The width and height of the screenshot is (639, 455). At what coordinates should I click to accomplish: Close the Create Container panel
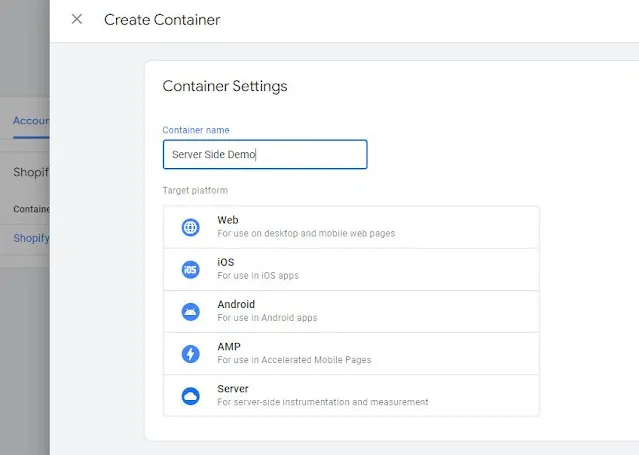coord(77,19)
